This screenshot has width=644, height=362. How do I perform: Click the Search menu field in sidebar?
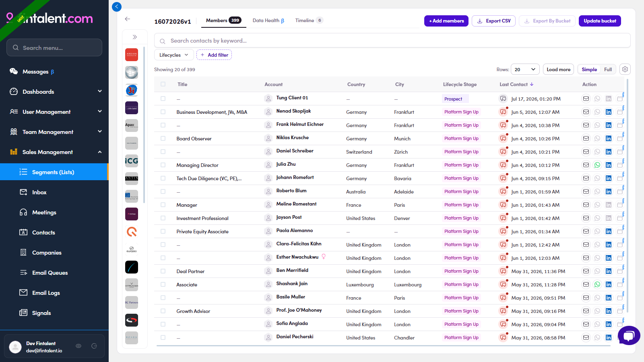tap(54, 47)
